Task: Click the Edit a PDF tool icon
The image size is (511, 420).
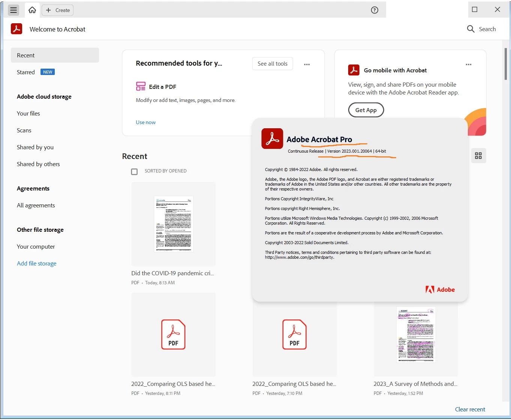Action: [141, 87]
